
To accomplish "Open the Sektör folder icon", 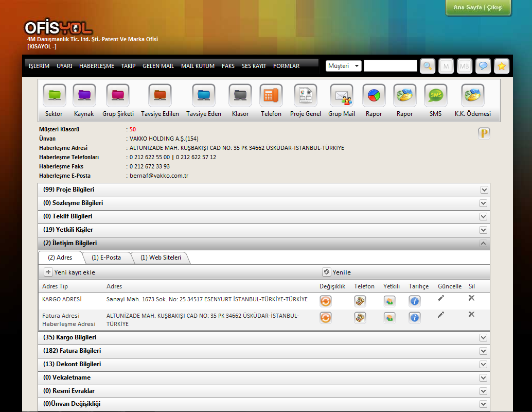I will pos(54,95).
